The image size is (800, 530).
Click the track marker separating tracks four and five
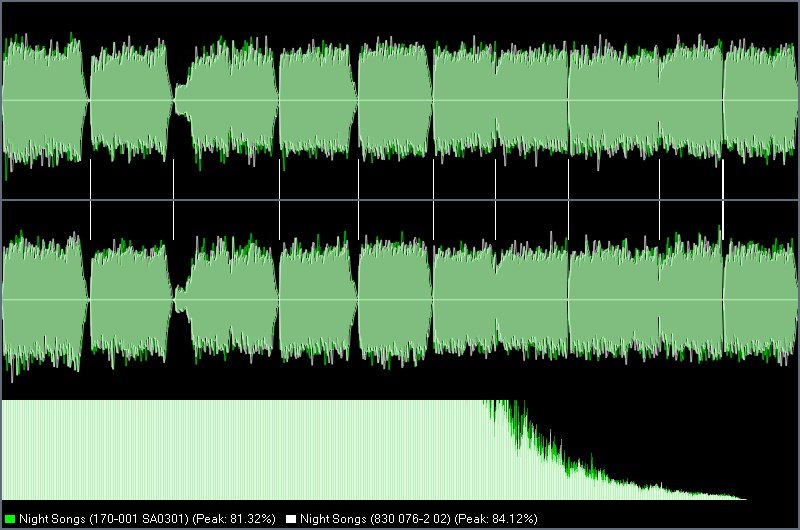[x=358, y=199]
